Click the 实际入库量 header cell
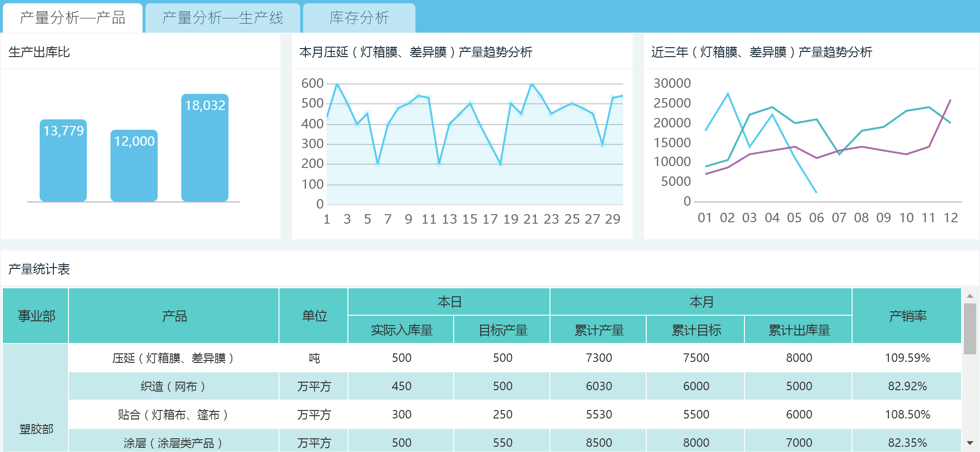This screenshot has width=980, height=452. click(401, 330)
